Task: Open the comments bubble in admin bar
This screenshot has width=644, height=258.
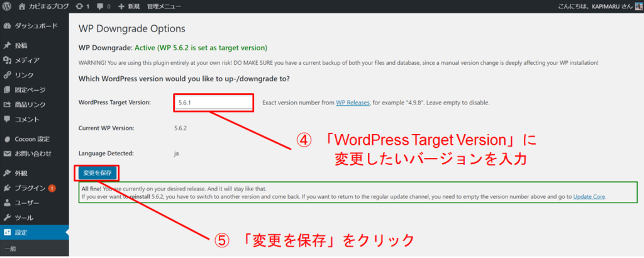Action: tap(104, 6)
